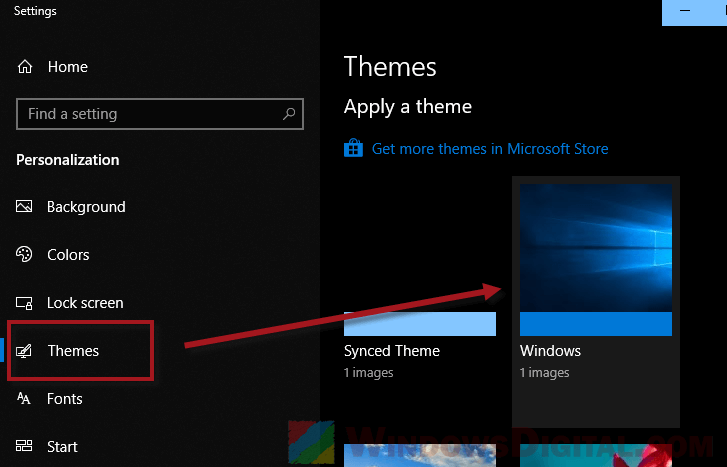Open the Background picture icon
The width and height of the screenshot is (727, 467).
pyautogui.click(x=24, y=206)
